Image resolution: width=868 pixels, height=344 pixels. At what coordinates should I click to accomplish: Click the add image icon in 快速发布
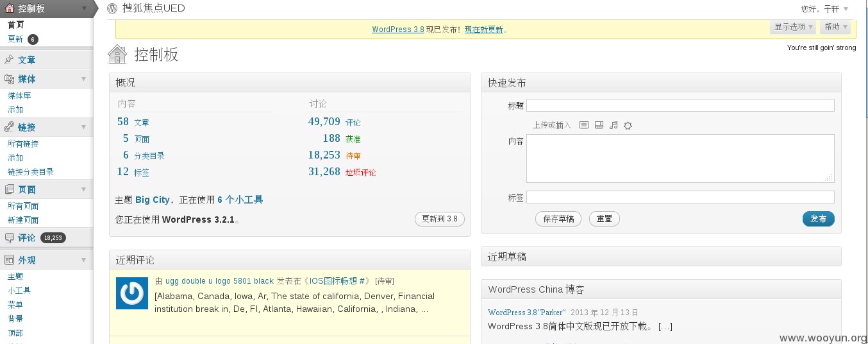pos(584,125)
